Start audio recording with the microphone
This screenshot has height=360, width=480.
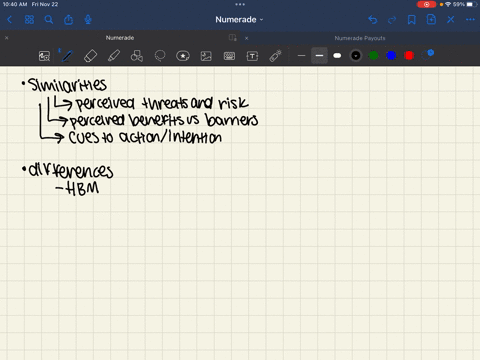click(88, 20)
